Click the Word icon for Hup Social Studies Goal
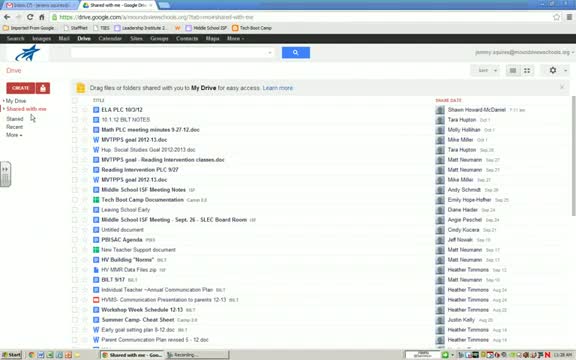The image size is (576, 360). coord(96,150)
